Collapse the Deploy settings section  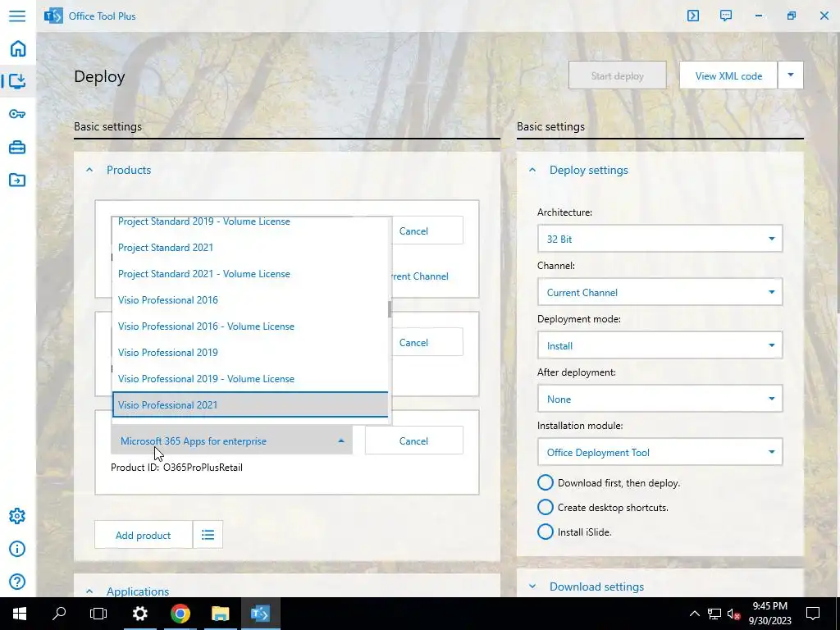point(532,170)
